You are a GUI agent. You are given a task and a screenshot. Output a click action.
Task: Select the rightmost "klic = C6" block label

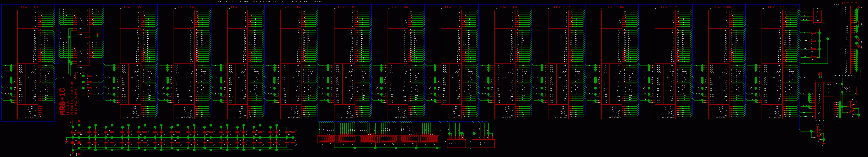(772, 7)
